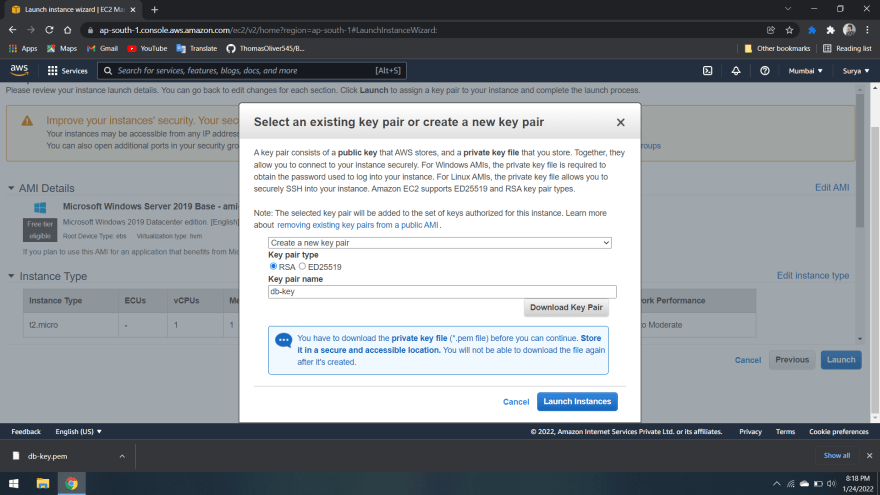This screenshot has height=495, width=880.
Task: Open removing existing key pairs link
Action: pyautogui.click(x=358, y=225)
